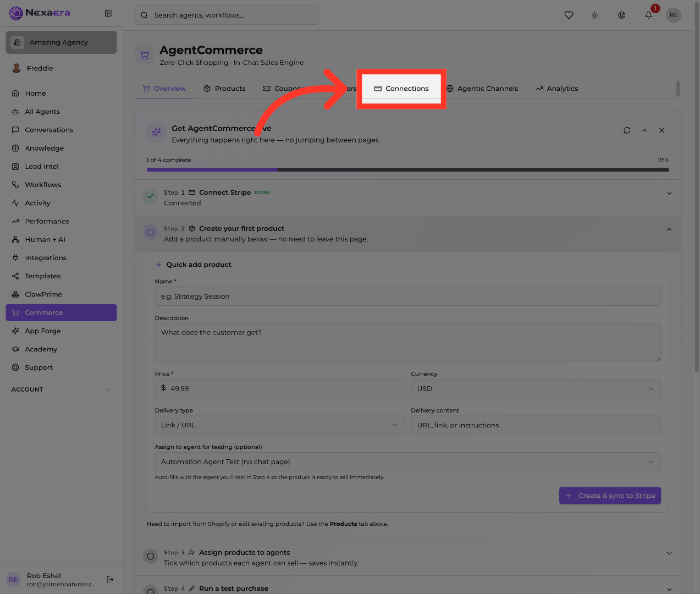Click the log out icon
The height and width of the screenshot is (594, 700).
[110, 579]
